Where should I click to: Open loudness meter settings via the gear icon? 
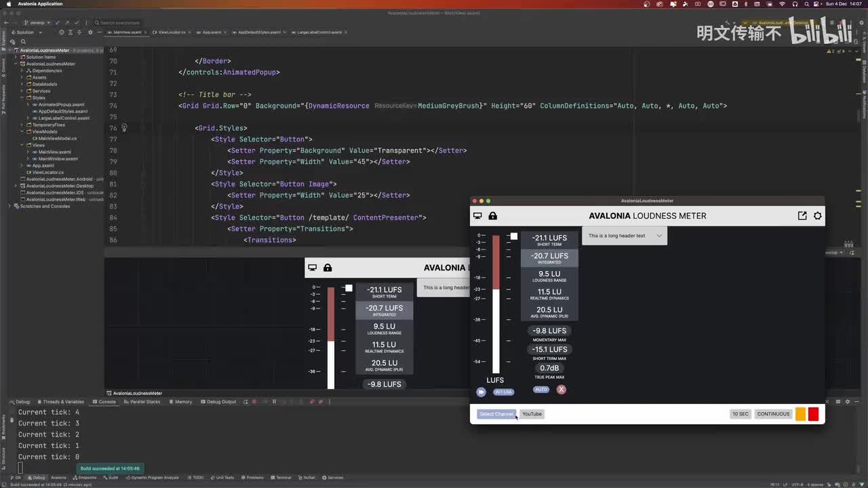817,216
